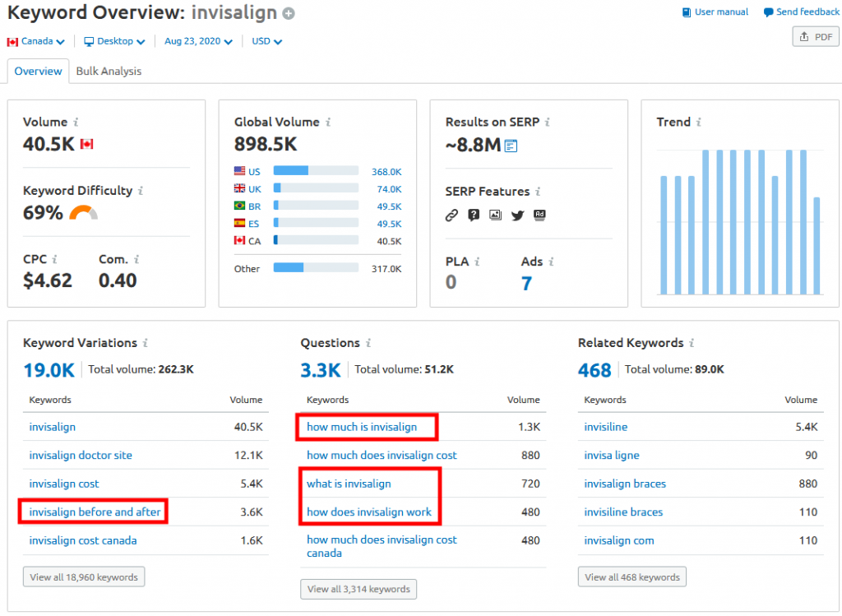The image size is (842, 616).
Task: Click the info icon beside PLA
Action: [477, 262]
